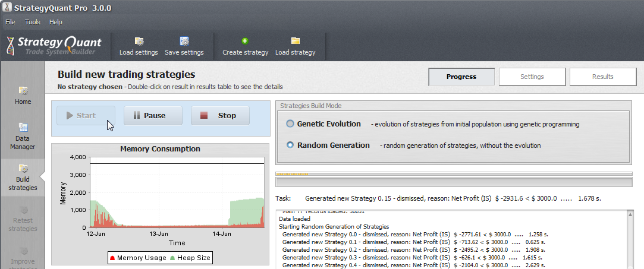Click the disabled Start button
Screen dimensions: 644x269
pyautogui.click(x=86, y=116)
